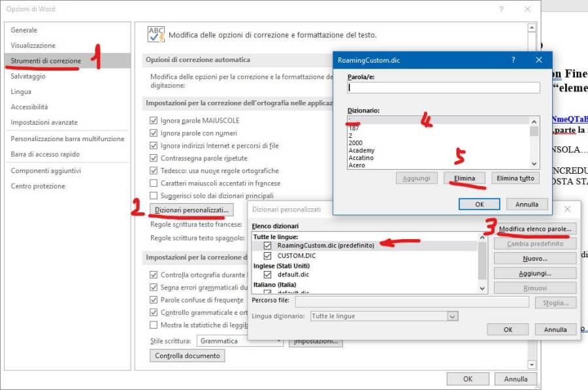The image size is (588, 390).
Task: Go to 'Centro protezione' section
Action: pos(38,186)
